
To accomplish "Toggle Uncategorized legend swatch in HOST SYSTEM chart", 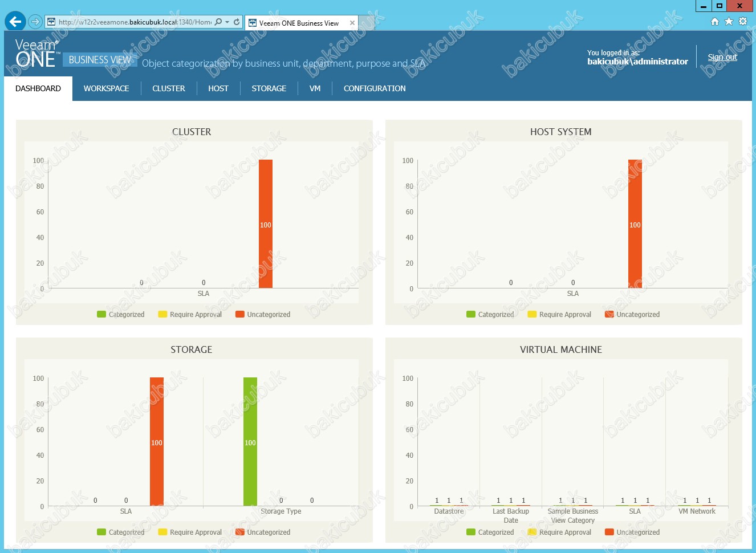I will coord(609,314).
